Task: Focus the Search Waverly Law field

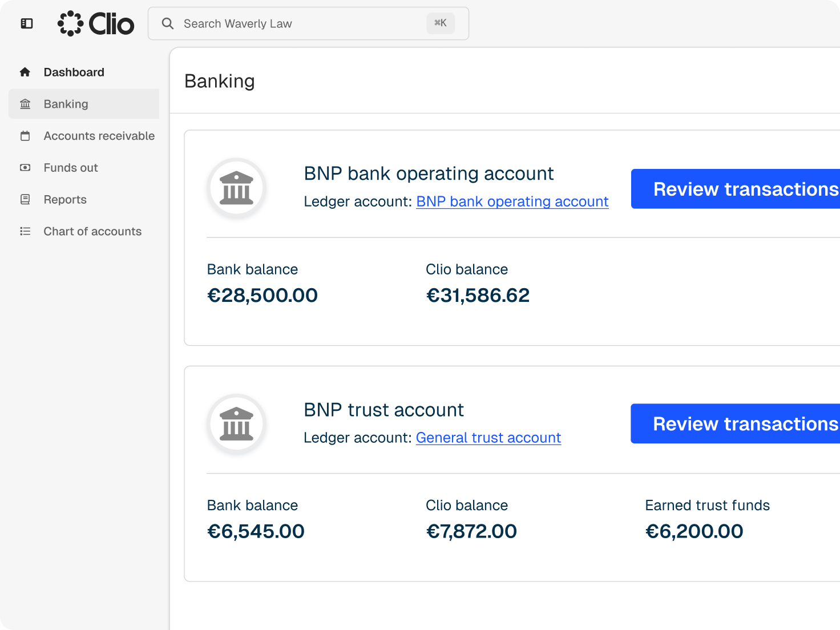Action: (308, 23)
